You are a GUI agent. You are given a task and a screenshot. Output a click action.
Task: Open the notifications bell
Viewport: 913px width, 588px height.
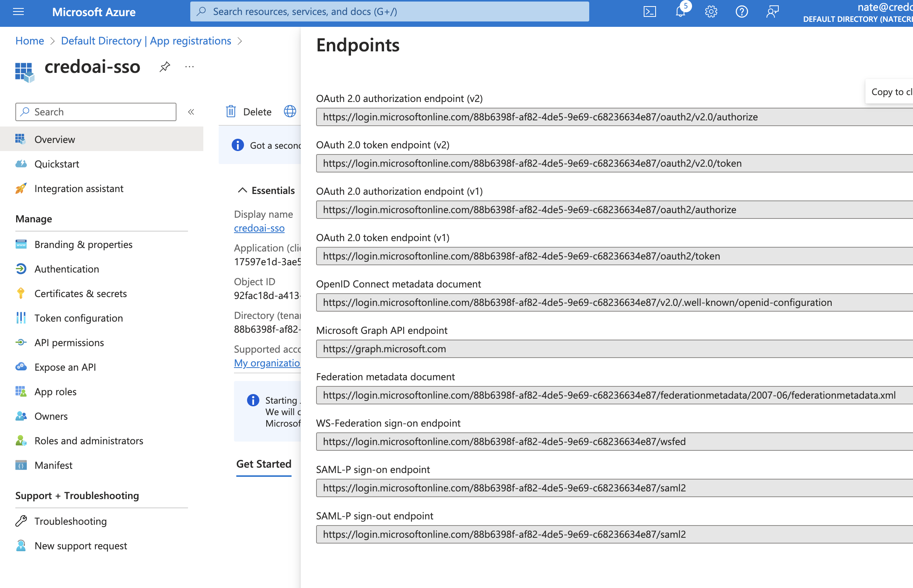(x=681, y=11)
